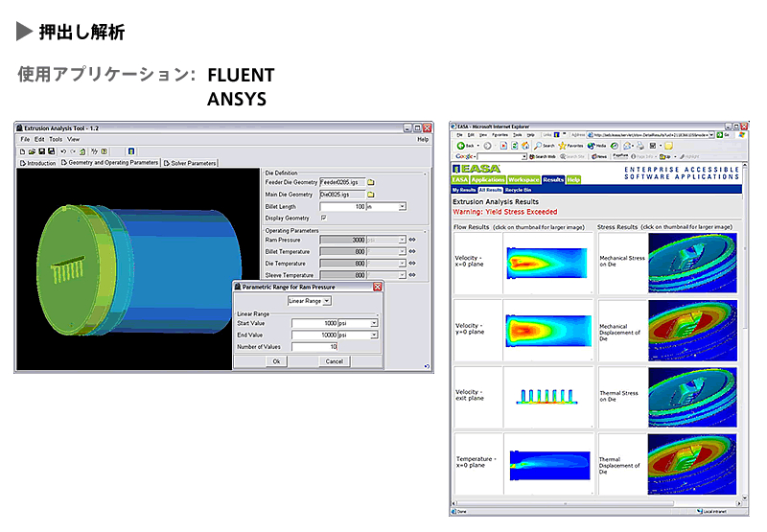Viewport: 767px width, 532px height.
Task: Open Thermal Displacement of Die thumbnail
Action: point(692,465)
